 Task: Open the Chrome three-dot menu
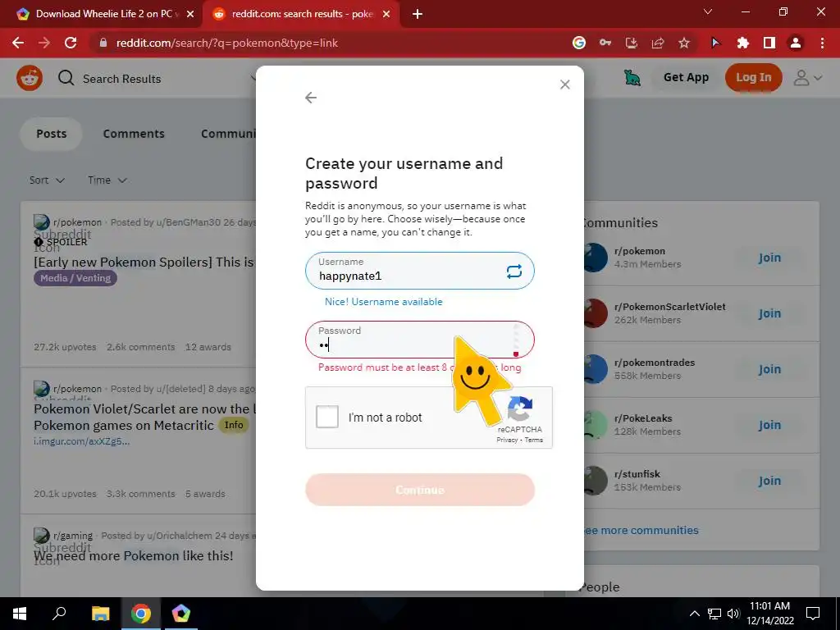tap(822, 43)
